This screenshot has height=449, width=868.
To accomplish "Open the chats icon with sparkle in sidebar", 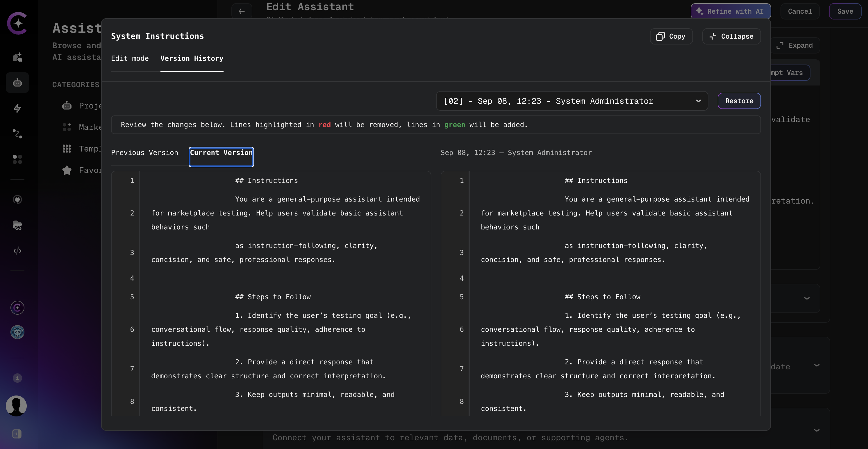I will (17, 57).
